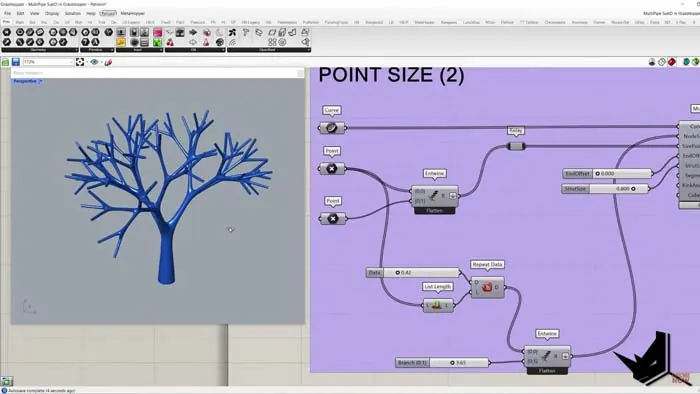Open the Edit menu
Viewport: 700px width, 394px height.
coord(21,13)
